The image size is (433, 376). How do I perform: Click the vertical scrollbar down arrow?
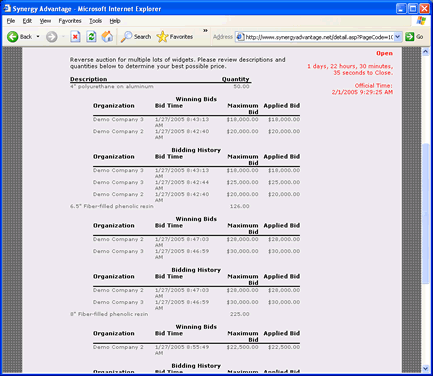[425, 368]
